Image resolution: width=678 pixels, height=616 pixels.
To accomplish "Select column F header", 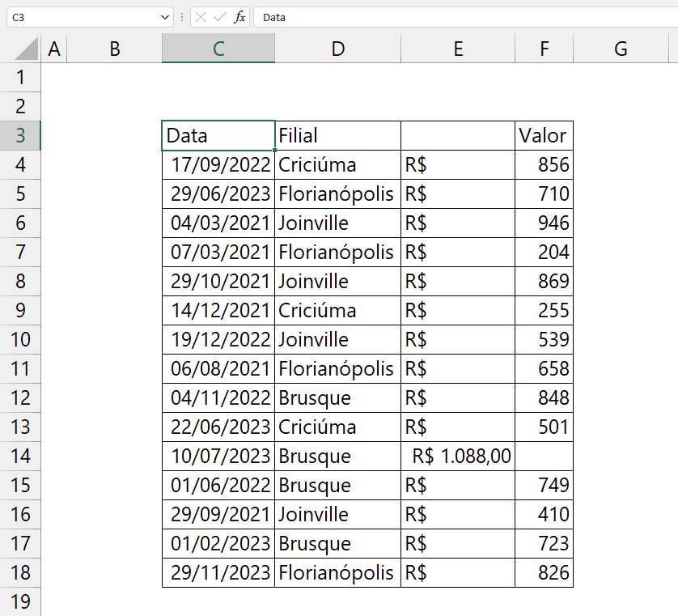I will (544, 49).
